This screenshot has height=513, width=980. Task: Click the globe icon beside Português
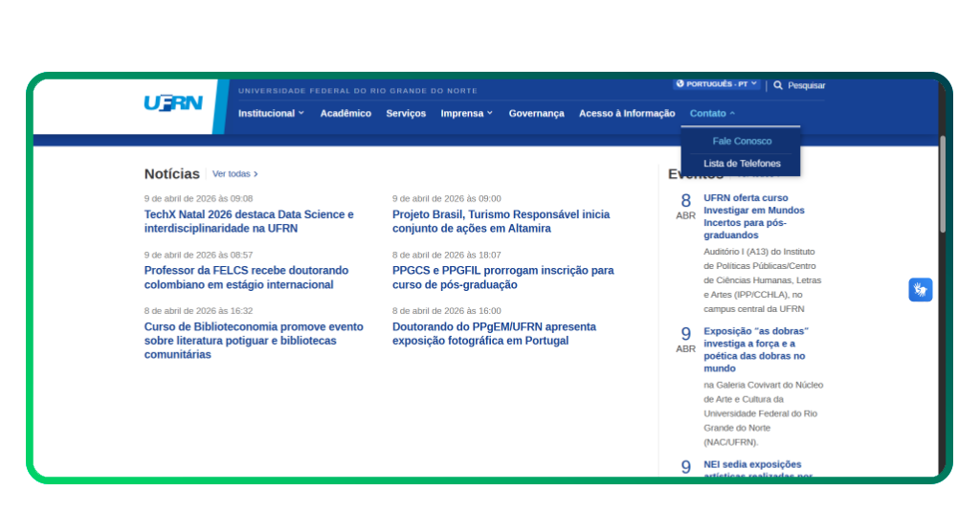click(x=680, y=84)
